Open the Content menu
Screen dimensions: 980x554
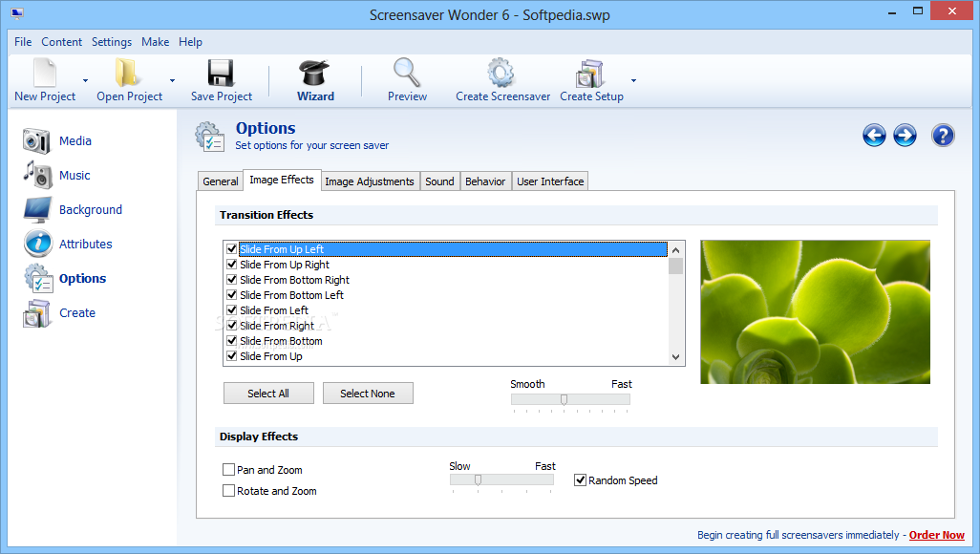pyautogui.click(x=61, y=42)
